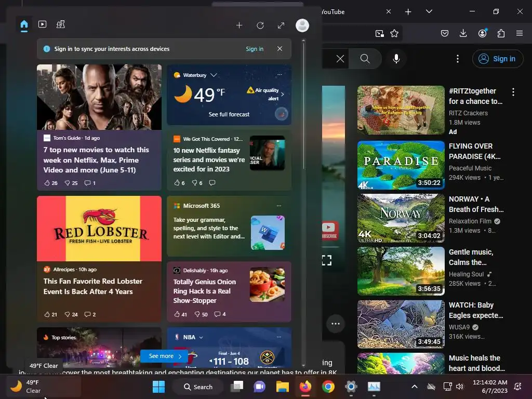This screenshot has height=399, width=532.
Task: Refresh the widgets feed
Action: 260,25
